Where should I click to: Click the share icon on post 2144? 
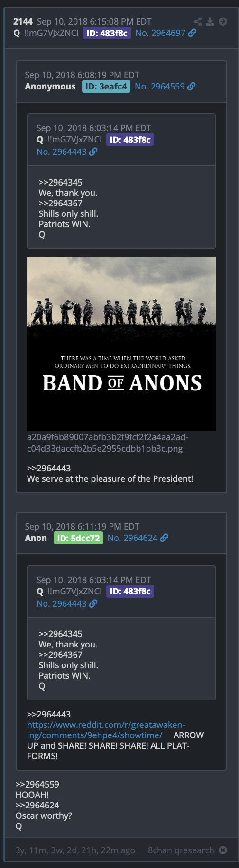coord(198,21)
